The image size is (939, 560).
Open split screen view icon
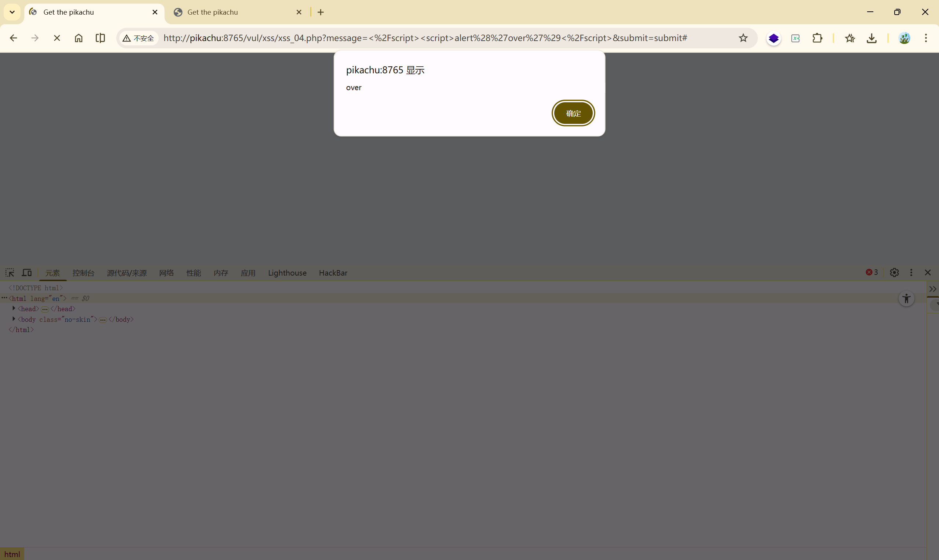point(100,38)
